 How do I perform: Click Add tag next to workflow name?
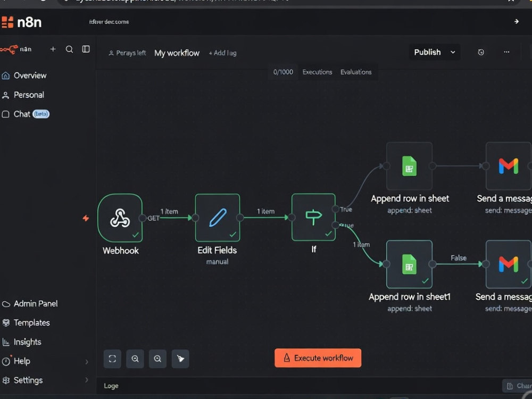pyautogui.click(x=222, y=53)
